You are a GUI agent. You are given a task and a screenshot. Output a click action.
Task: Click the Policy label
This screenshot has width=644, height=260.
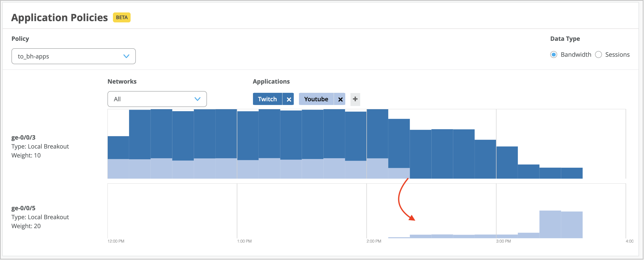point(20,39)
